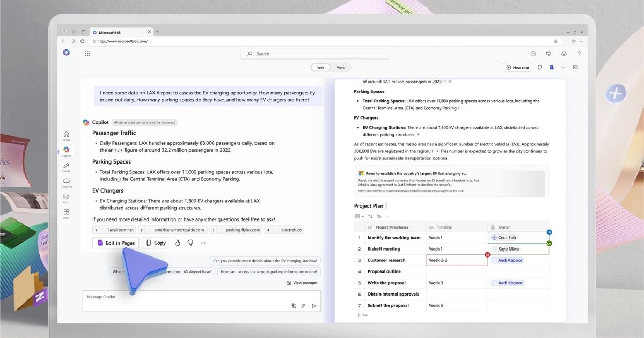The image size is (644, 338).
Task: Click the Project Plan heading
Action: point(369,205)
